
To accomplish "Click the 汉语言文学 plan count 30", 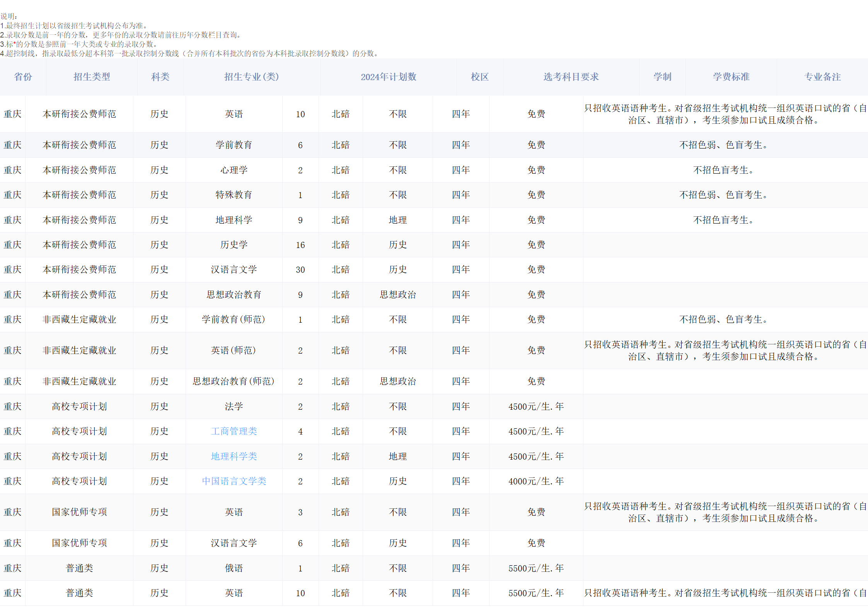I will coord(300,270).
